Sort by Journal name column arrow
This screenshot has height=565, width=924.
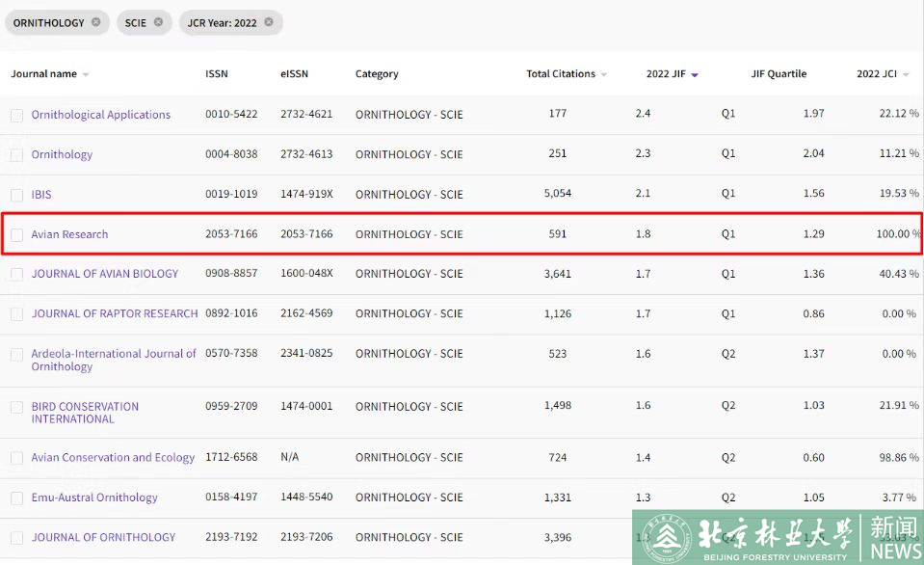coord(86,75)
